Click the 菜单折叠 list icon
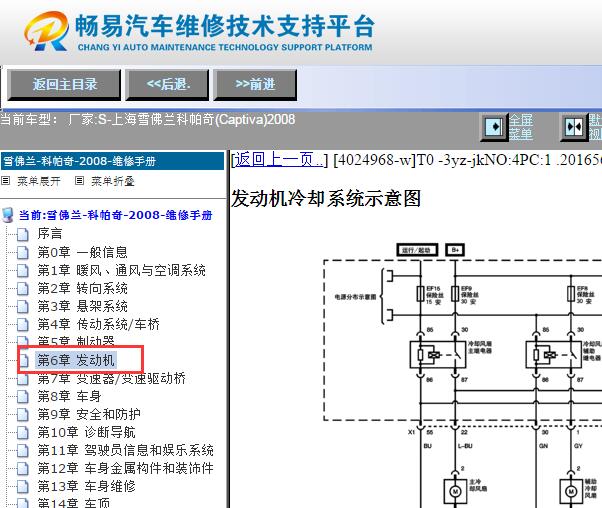The width and height of the screenshot is (602, 508). tap(79, 180)
